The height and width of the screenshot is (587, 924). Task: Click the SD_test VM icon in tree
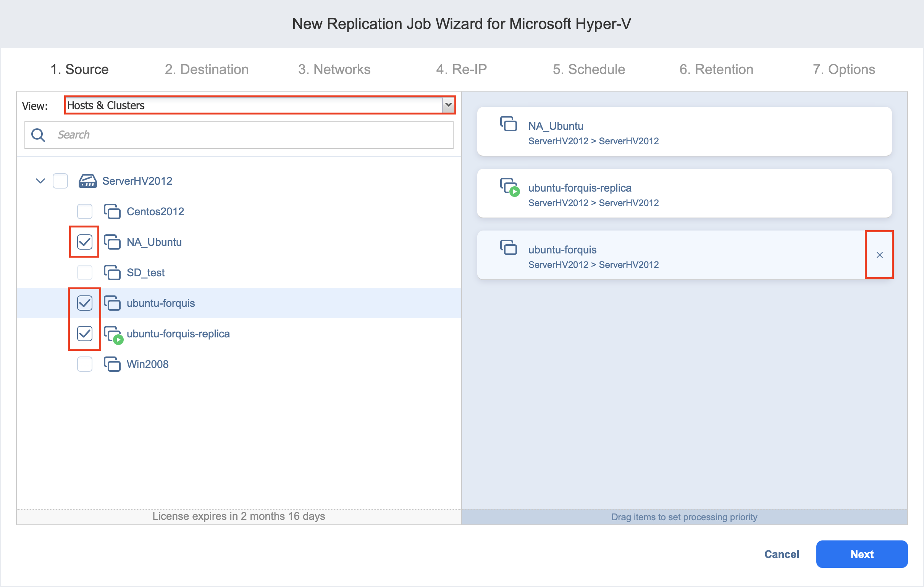112,273
